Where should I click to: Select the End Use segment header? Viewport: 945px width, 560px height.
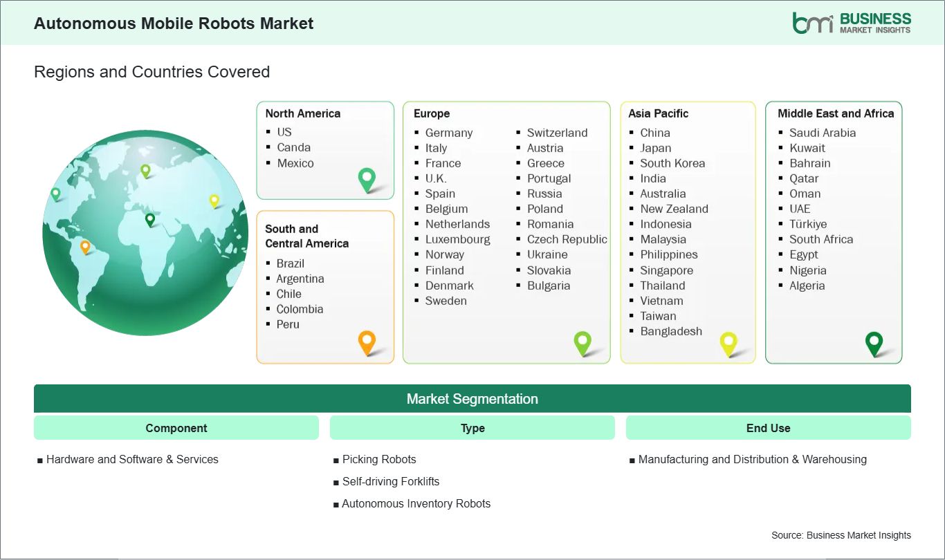click(x=768, y=428)
